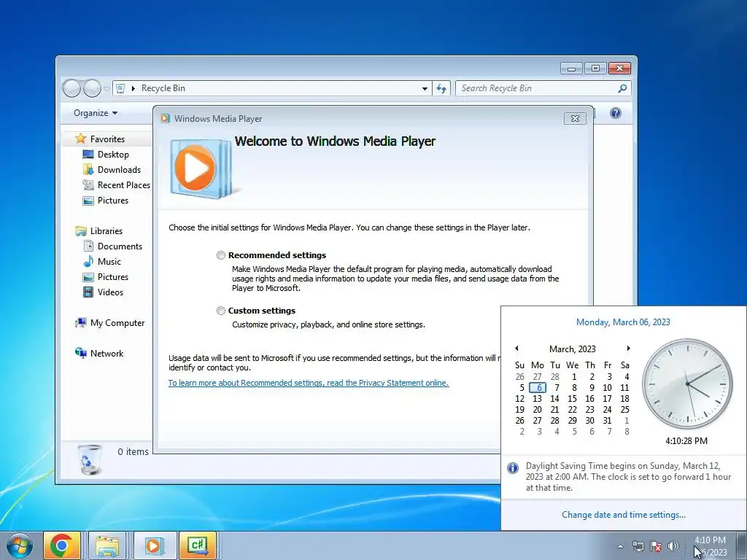The width and height of the screenshot is (747, 560).
Task: Select March 6 in the calendar
Action: [538, 388]
